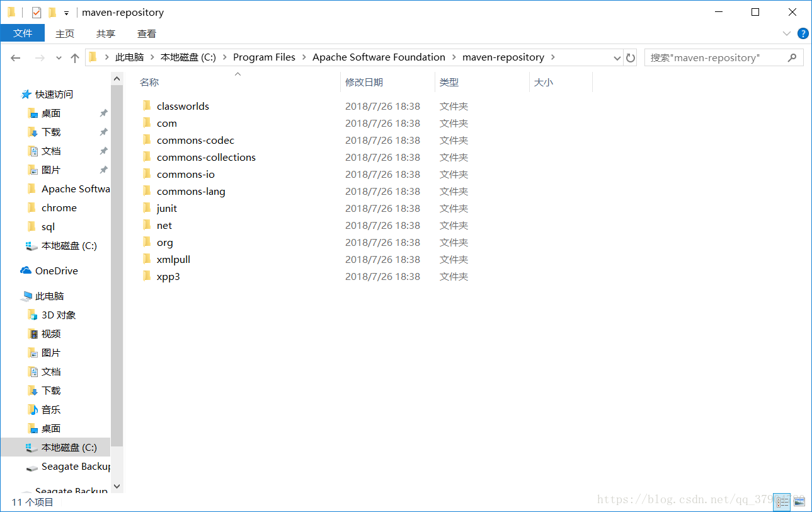Unpin 桌面 from quick access

pyautogui.click(x=103, y=113)
